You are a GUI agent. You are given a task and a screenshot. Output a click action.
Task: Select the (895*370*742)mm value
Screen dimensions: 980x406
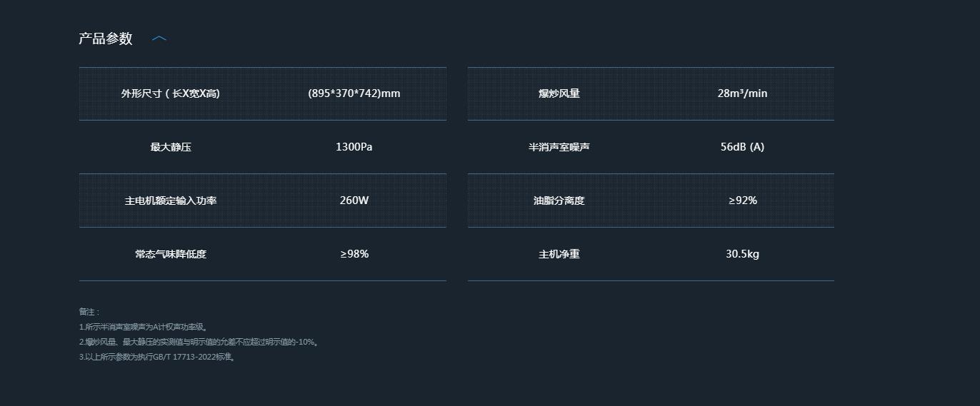354,93
